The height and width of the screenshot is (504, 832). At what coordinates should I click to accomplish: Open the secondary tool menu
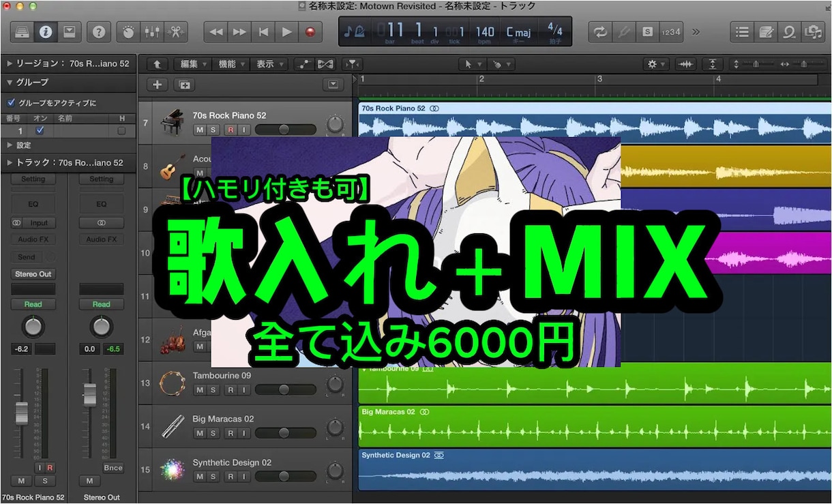click(501, 64)
